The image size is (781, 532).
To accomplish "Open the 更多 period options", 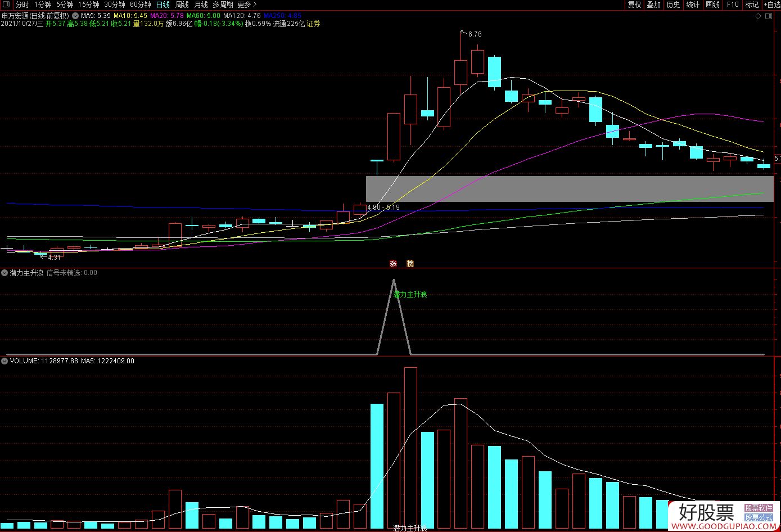I will (x=247, y=4).
